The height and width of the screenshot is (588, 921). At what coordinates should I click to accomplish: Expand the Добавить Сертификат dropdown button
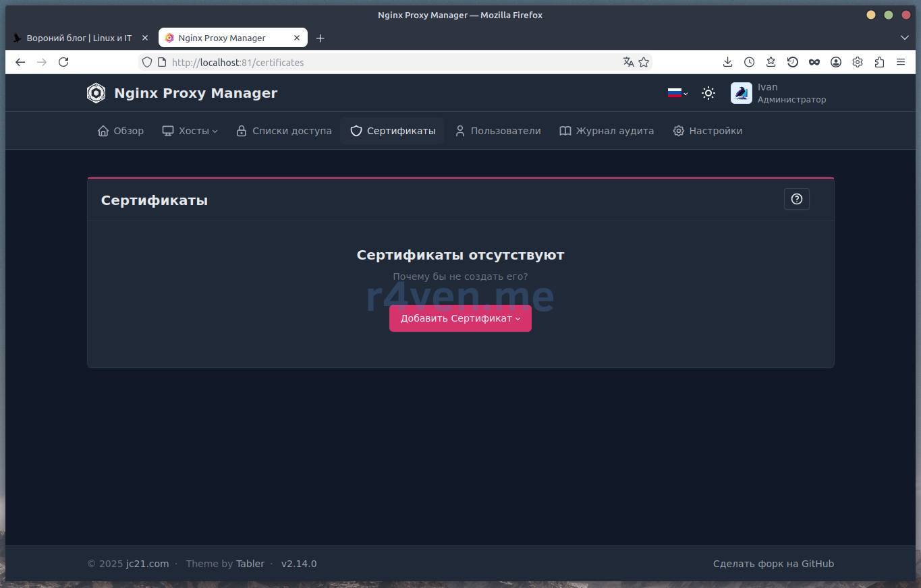pyautogui.click(x=460, y=318)
